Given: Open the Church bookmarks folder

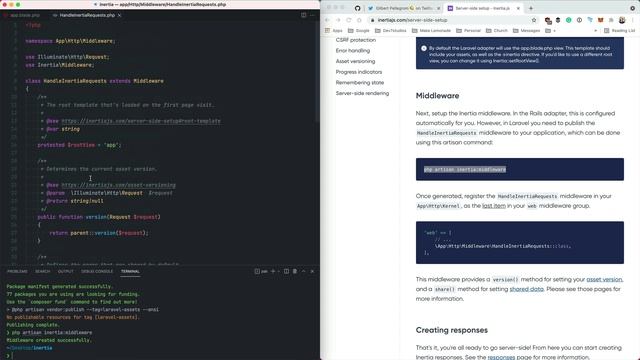Looking at the screenshot, I should coord(497,31).
